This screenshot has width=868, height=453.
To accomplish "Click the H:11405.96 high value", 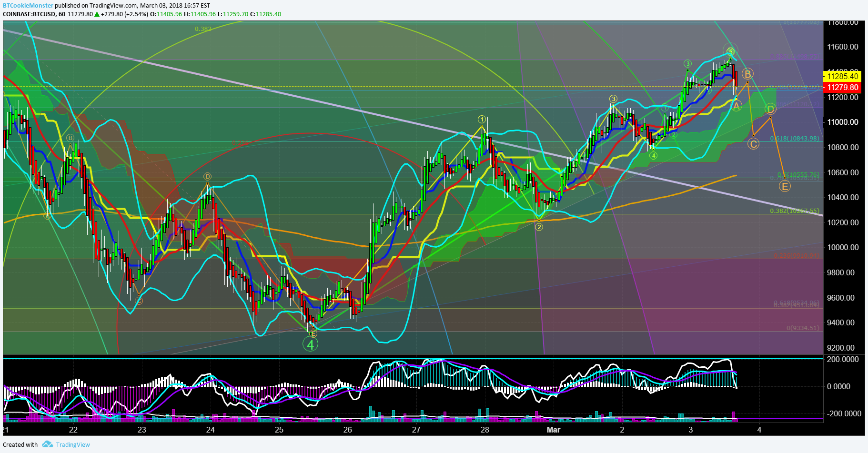I will (200, 14).
